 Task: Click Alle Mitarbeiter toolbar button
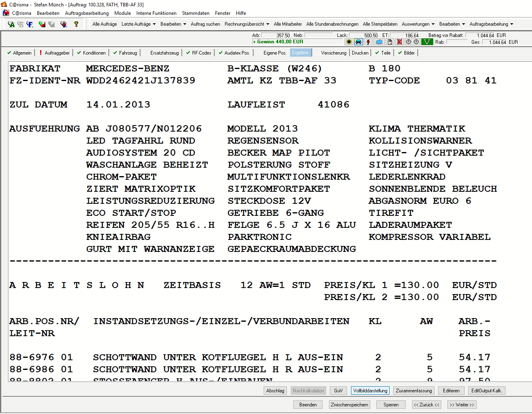click(x=288, y=24)
